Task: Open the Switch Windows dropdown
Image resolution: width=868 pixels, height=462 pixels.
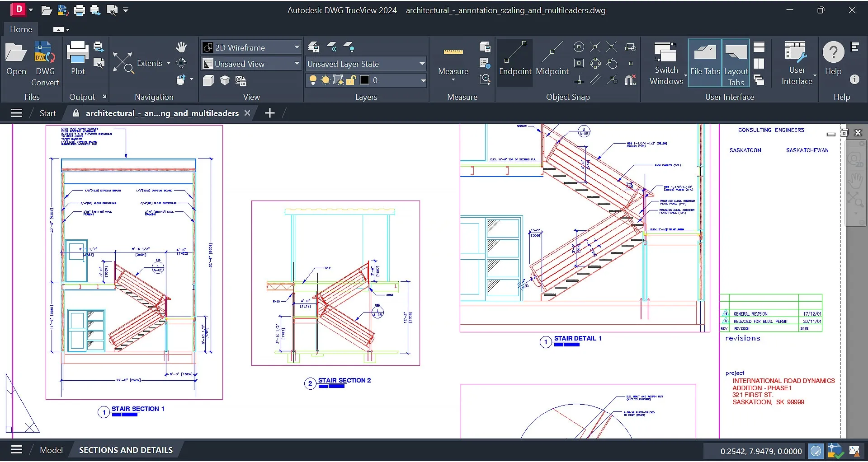Action: click(x=665, y=62)
